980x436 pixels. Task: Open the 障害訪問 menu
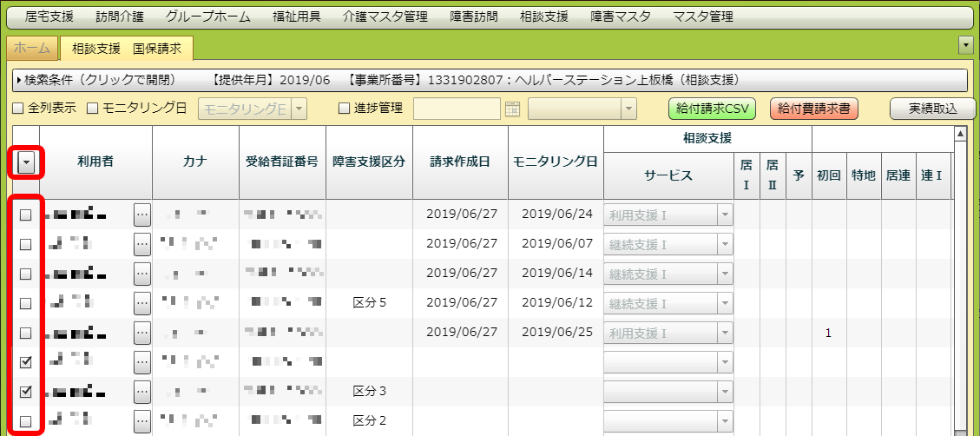(x=475, y=17)
